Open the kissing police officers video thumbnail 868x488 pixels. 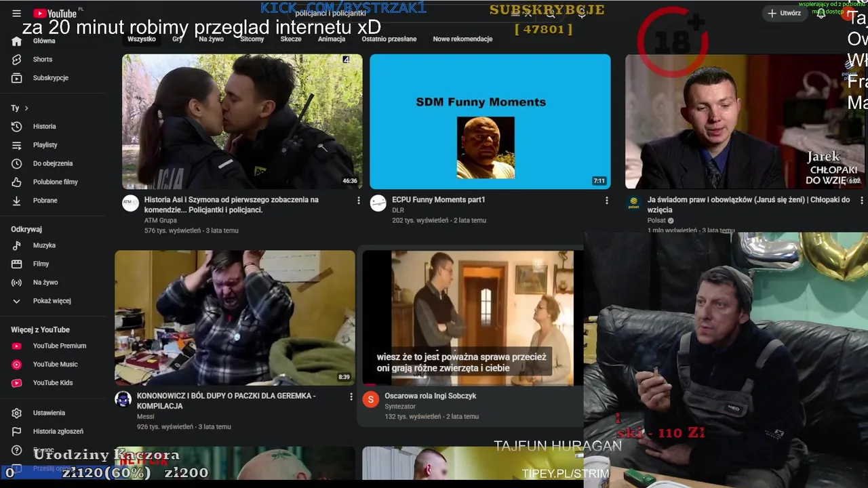tap(242, 122)
